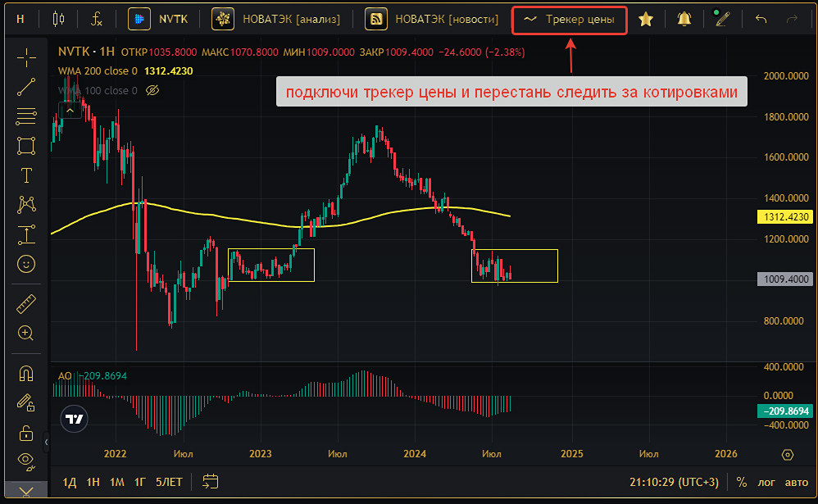The height and width of the screenshot is (504, 818).
Task: Redo the last action
Action: coord(792,20)
